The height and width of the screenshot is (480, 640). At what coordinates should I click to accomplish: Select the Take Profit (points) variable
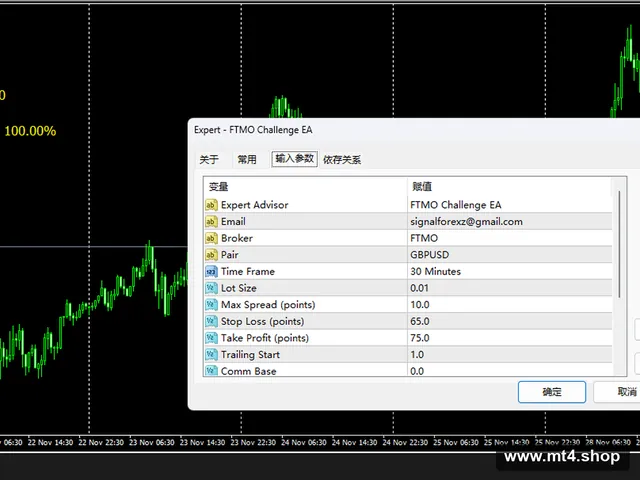tap(265, 338)
